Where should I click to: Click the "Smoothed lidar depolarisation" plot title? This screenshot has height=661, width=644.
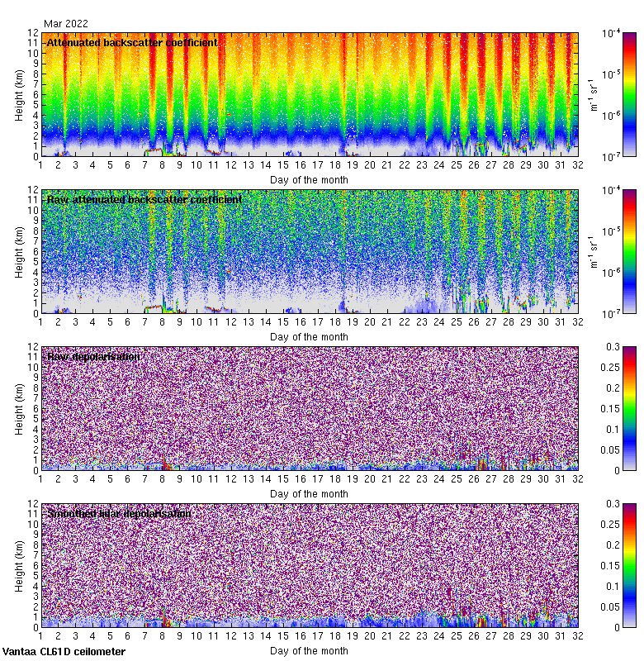click(120, 513)
